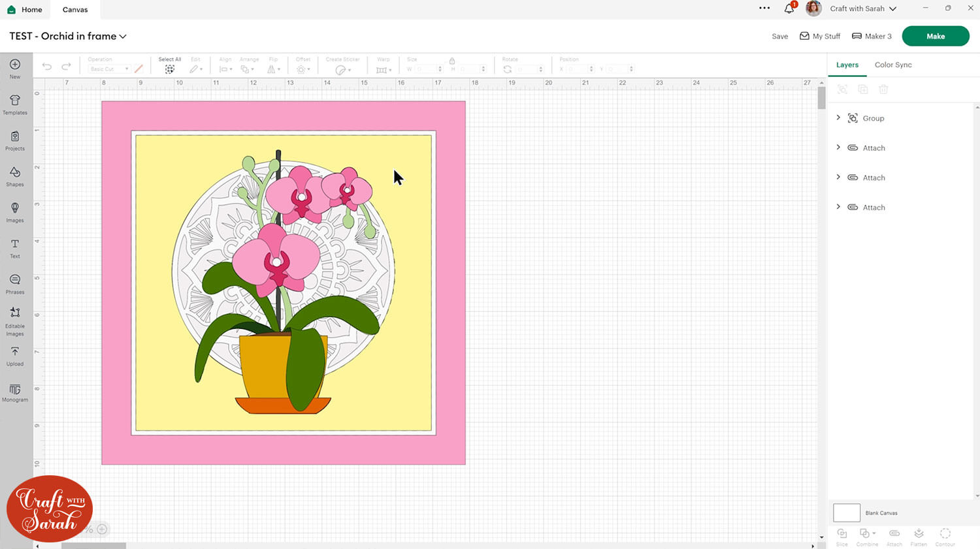Screen dimensions: 980x549
Task: Click the Select All icon
Action: [169, 69]
